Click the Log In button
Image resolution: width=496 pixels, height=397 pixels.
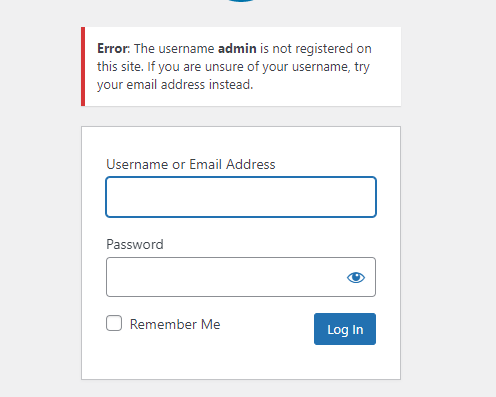[x=345, y=329]
